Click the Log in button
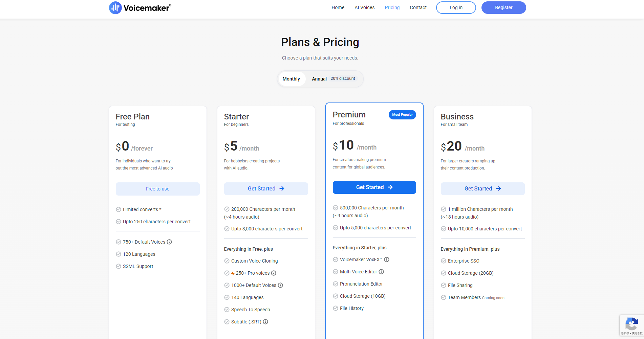Viewport: 644px width, 339px height. coord(456,7)
